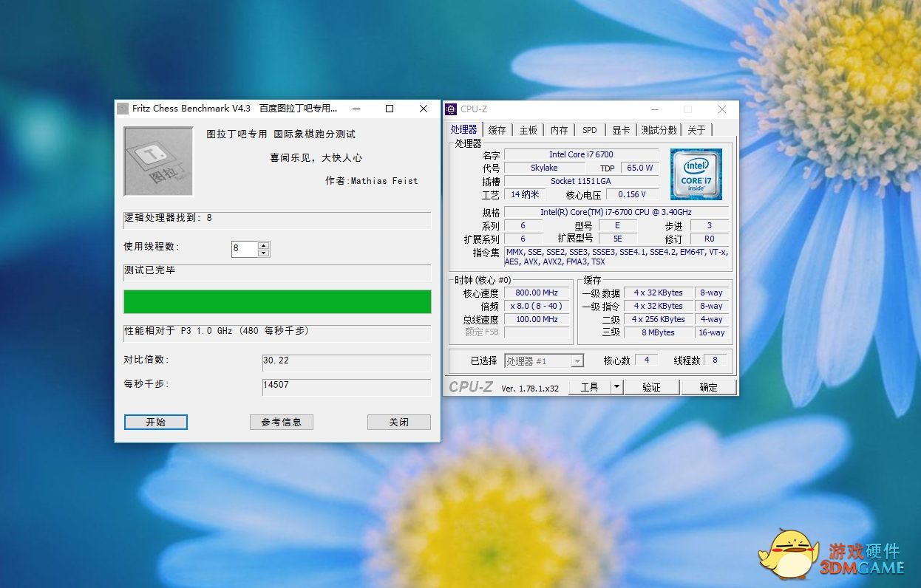Open 参考信息 reference info button
This screenshot has width=921, height=588.
pos(282,422)
